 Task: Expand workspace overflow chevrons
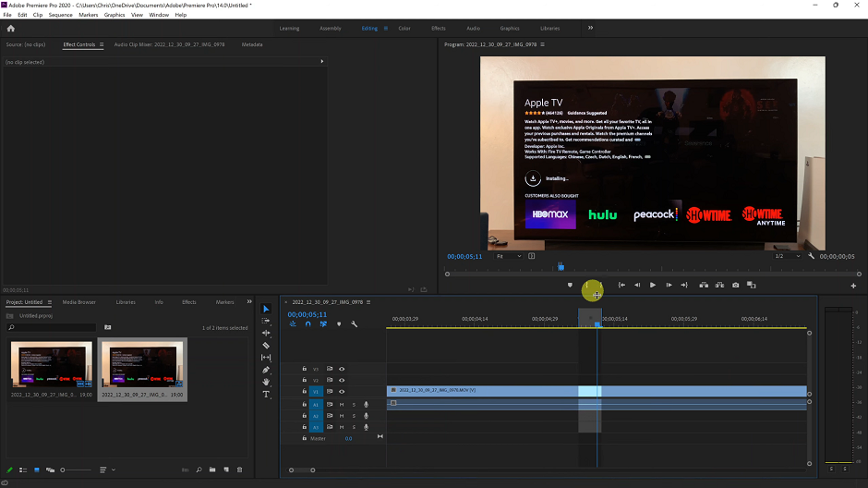590,28
